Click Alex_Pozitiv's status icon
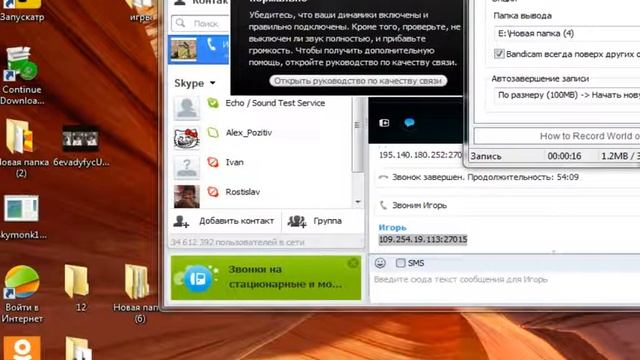Screen dimensions: 640x360 (x=213, y=132)
